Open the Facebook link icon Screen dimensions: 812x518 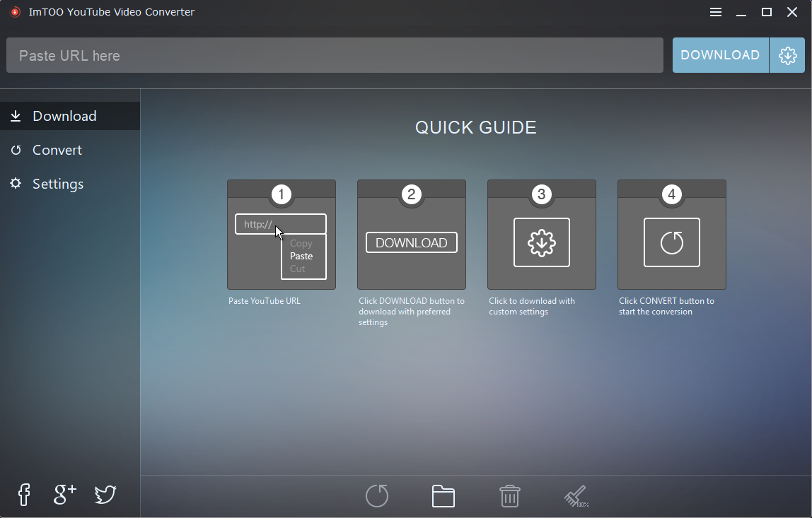pyautogui.click(x=24, y=495)
